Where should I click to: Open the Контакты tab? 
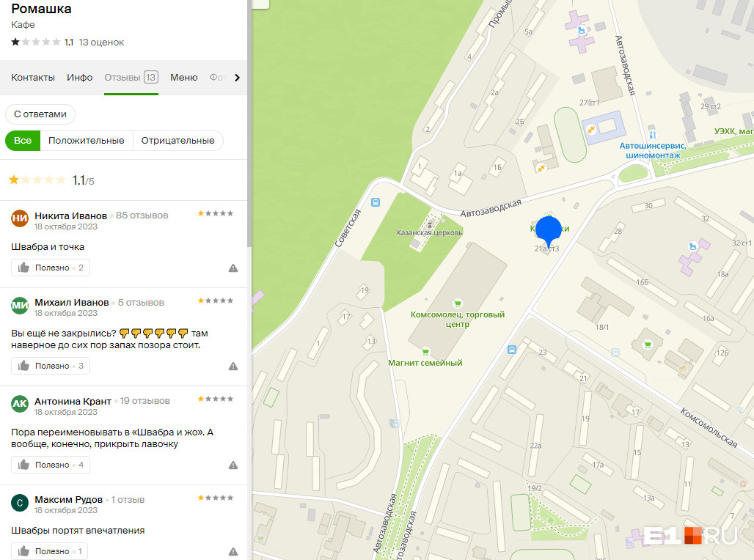click(33, 78)
